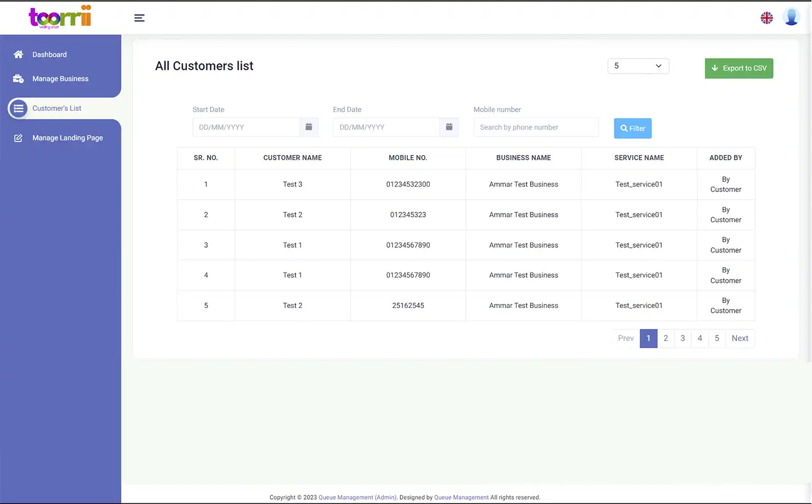Open the Manage Business sidebar item
Viewport: 812px width, 504px height.
coord(61,79)
